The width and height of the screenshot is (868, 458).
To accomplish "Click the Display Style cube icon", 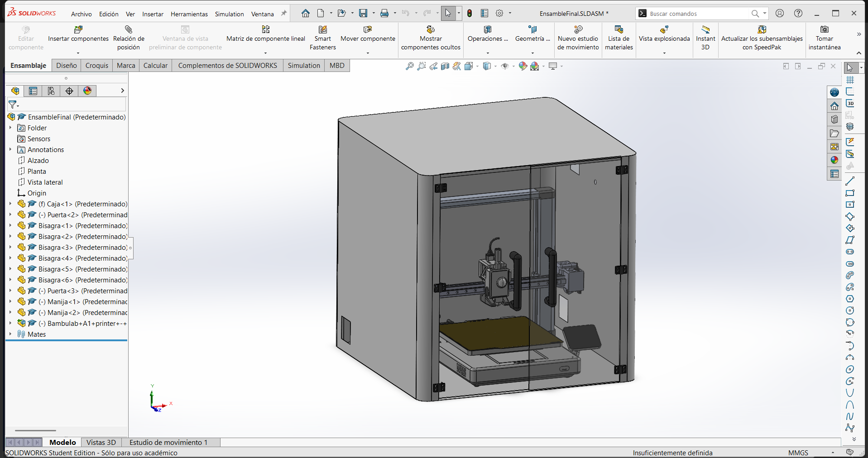I will pos(487,66).
